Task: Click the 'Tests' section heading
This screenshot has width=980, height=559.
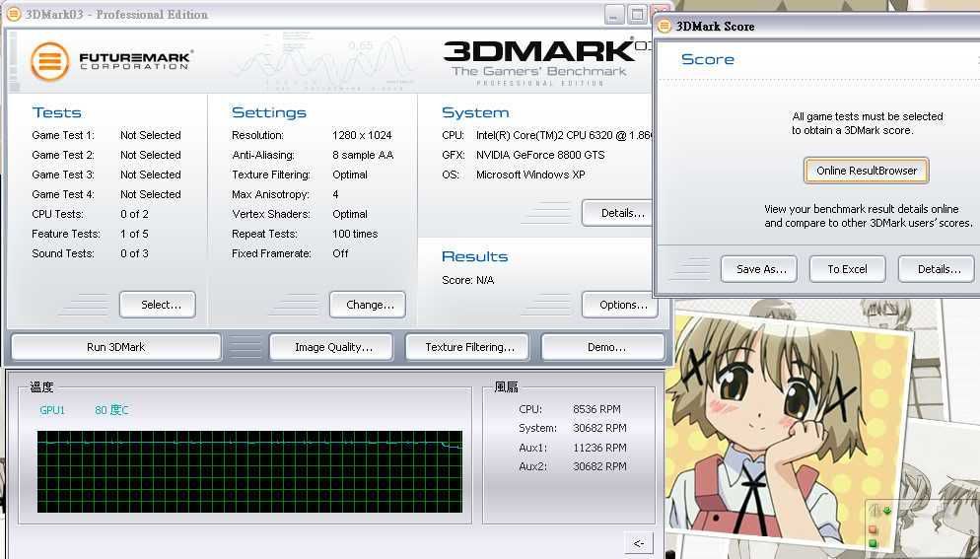Action: pyautogui.click(x=56, y=112)
